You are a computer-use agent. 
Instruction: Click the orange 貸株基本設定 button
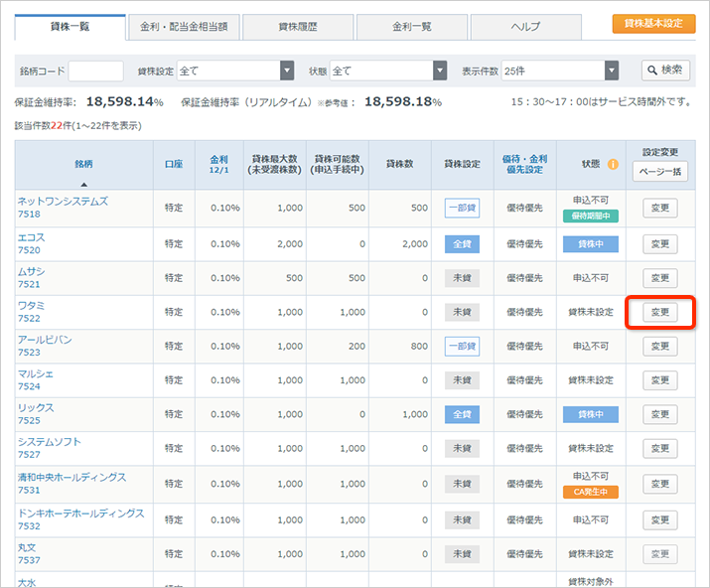[x=653, y=23]
